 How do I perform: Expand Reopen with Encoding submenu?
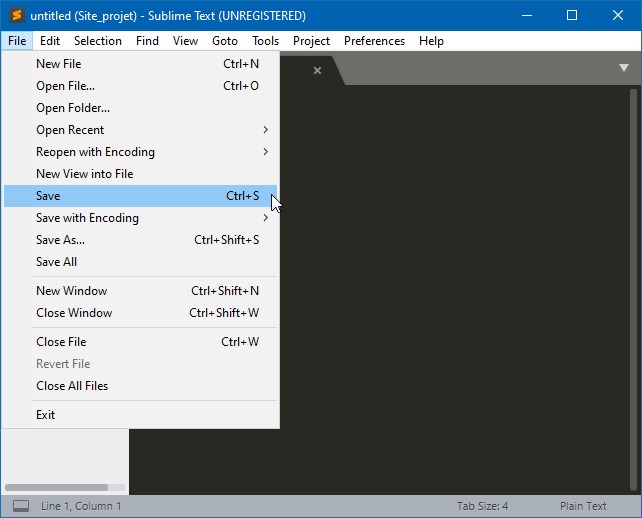click(x=140, y=152)
